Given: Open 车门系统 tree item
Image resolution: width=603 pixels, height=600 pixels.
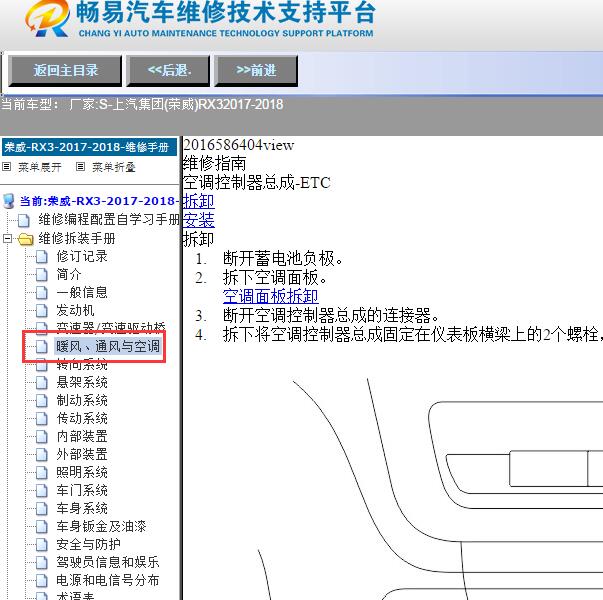Looking at the screenshot, I should 82,490.
